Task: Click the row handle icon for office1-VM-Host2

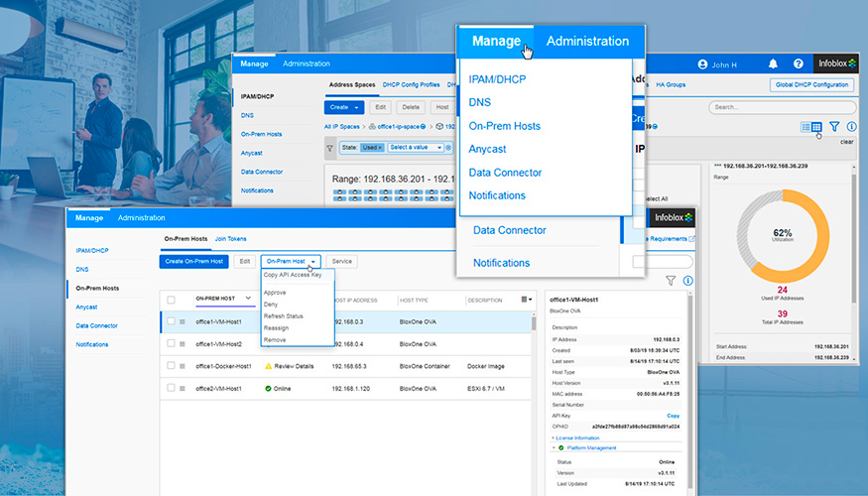Action: (183, 344)
